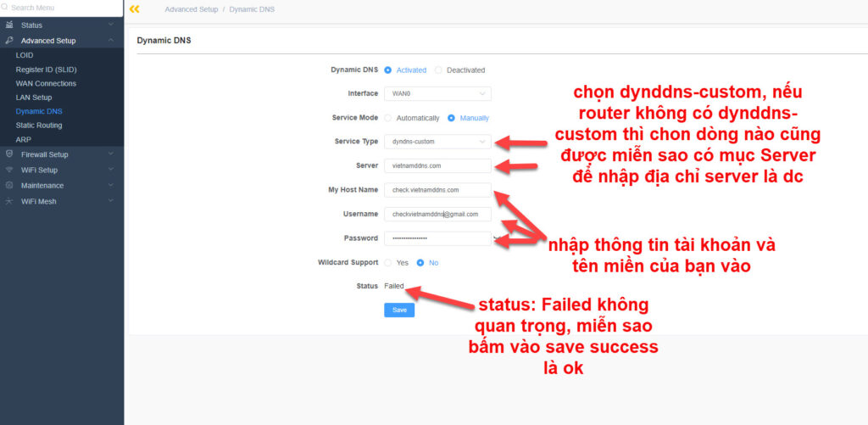Click the WiFi Mesh icon
Image resolution: width=868 pixels, height=425 pixels.
pyautogui.click(x=9, y=201)
